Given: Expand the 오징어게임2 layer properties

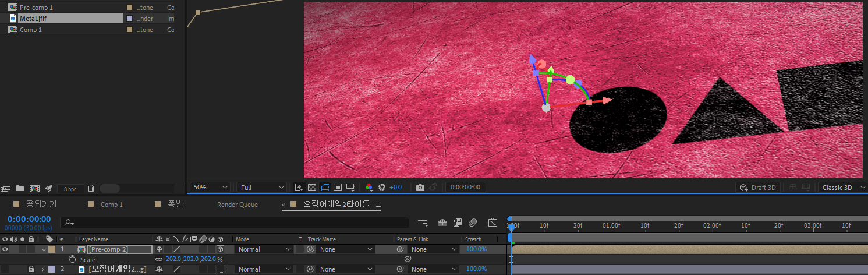Looking at the screenshot, I should click(43, 269).
